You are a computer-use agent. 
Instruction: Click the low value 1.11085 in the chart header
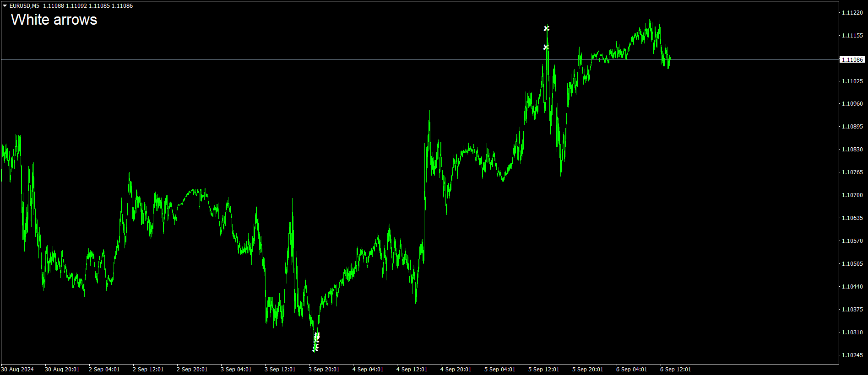tap(99, 6)
